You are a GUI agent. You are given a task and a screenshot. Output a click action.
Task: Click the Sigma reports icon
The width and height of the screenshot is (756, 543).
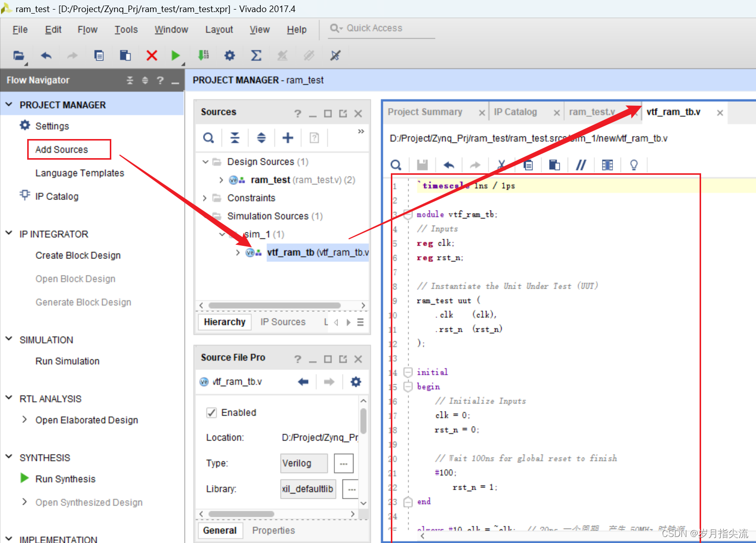click(256, 55)
